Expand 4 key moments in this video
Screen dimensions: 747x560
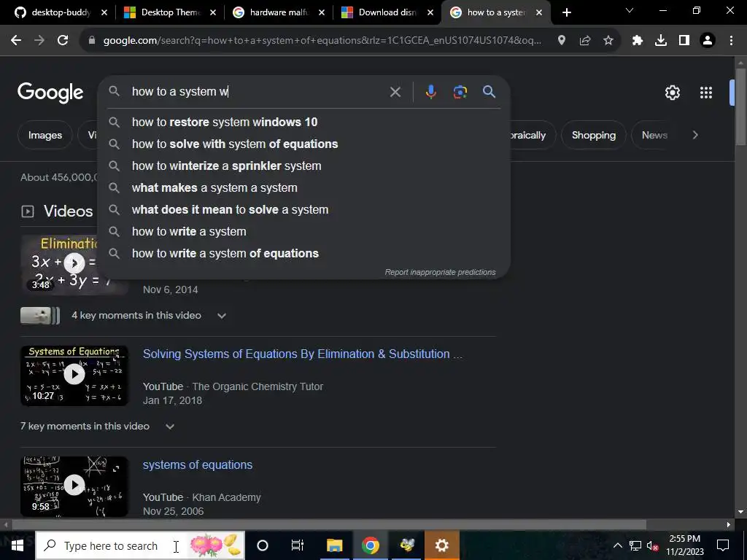pos(222,316)
